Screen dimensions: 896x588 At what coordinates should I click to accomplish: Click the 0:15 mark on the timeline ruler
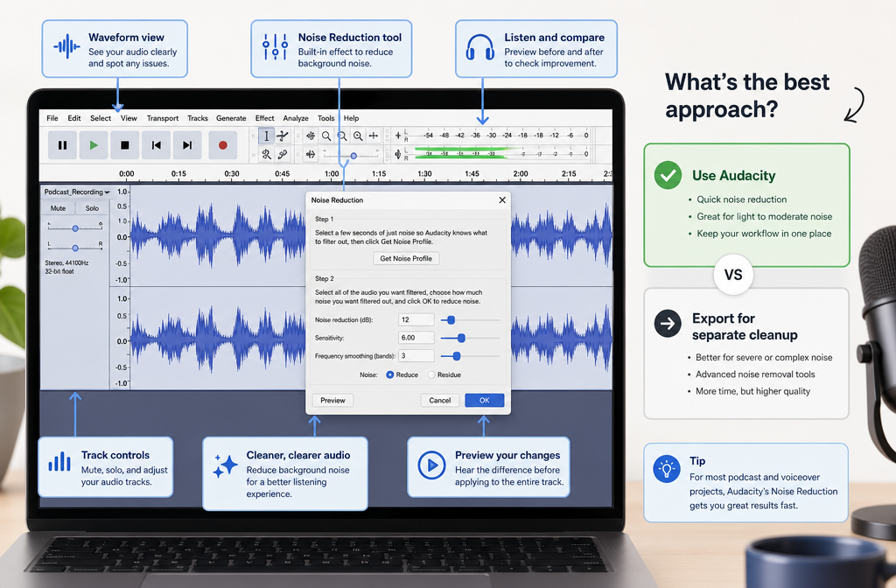point(178,174)
